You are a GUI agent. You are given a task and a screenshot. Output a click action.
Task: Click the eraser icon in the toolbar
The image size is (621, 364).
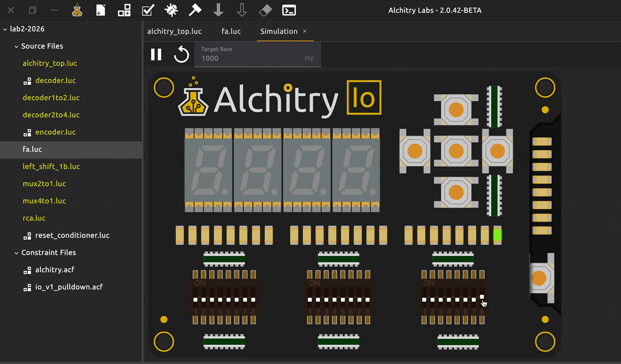pos(265,10)
